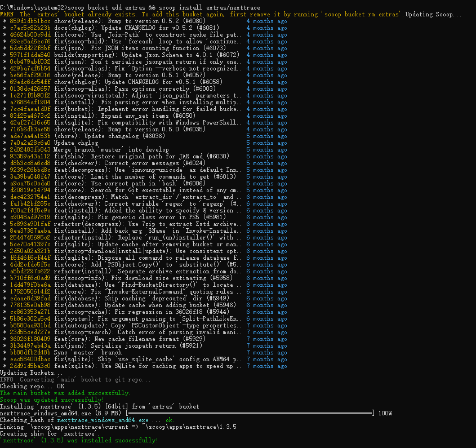Click 'Use correct path in 'bash' (#6006)'
The image size is (476, 448).
148,184
